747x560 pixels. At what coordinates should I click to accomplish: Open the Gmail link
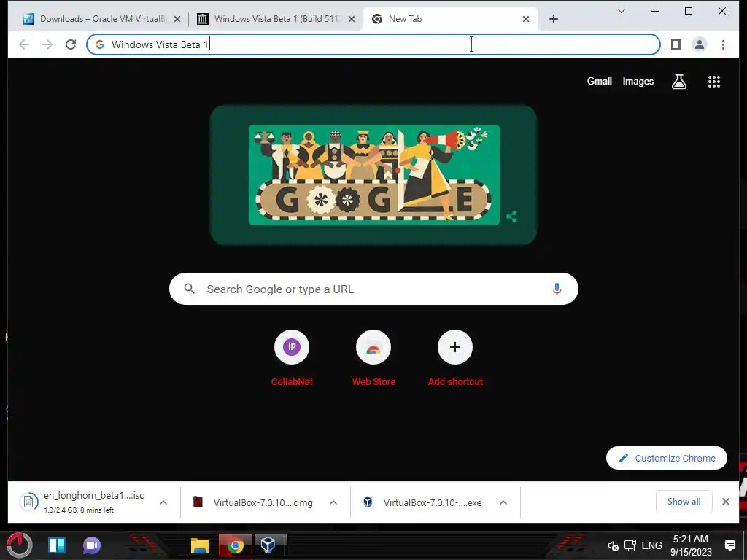599,82
